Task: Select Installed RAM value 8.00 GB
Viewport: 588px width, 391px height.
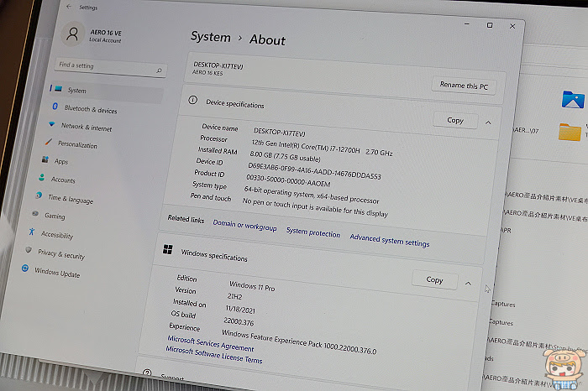Action: pyautogui.click(x=285, y=156)
